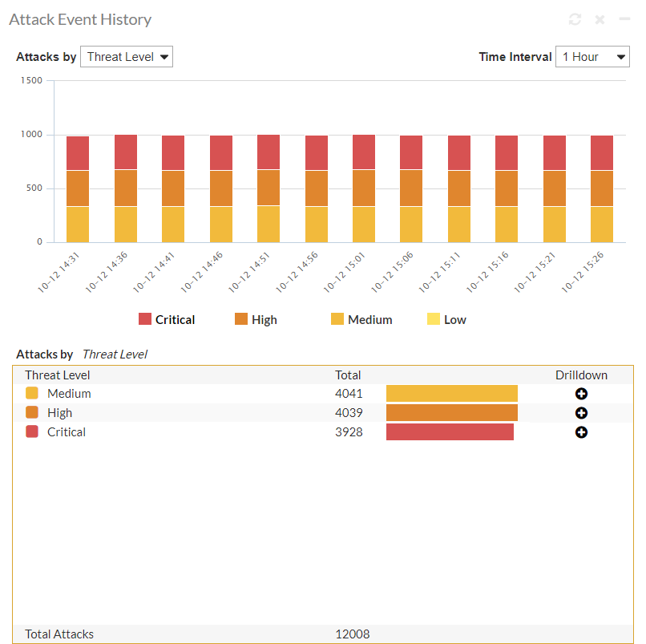Drill down into Critical threat level

coord(582,432)
